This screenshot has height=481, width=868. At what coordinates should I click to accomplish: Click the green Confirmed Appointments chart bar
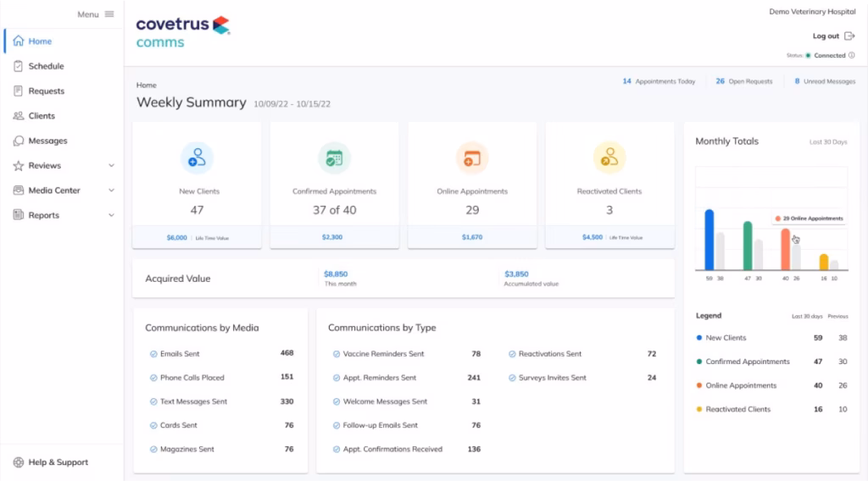748,246
